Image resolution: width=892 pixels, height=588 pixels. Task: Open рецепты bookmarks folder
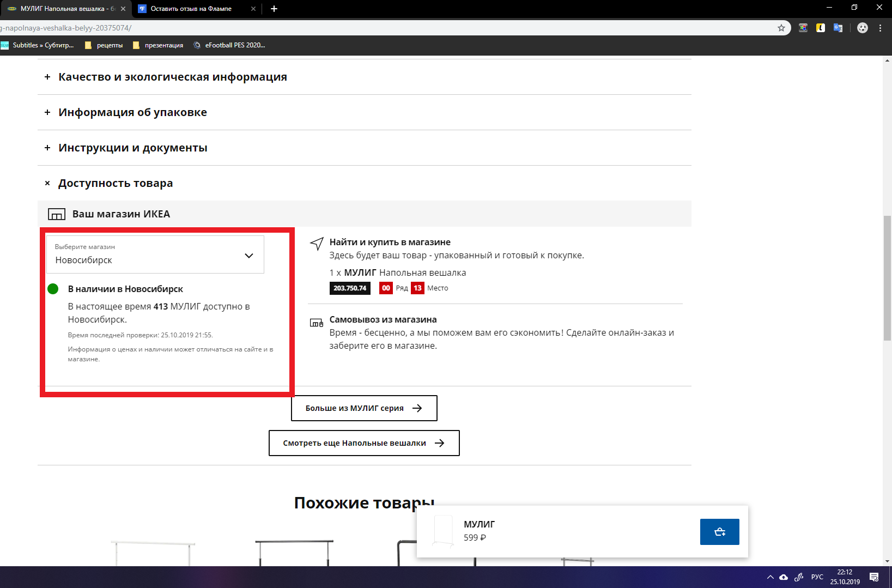pyautogui.click(x=104, y=45)
